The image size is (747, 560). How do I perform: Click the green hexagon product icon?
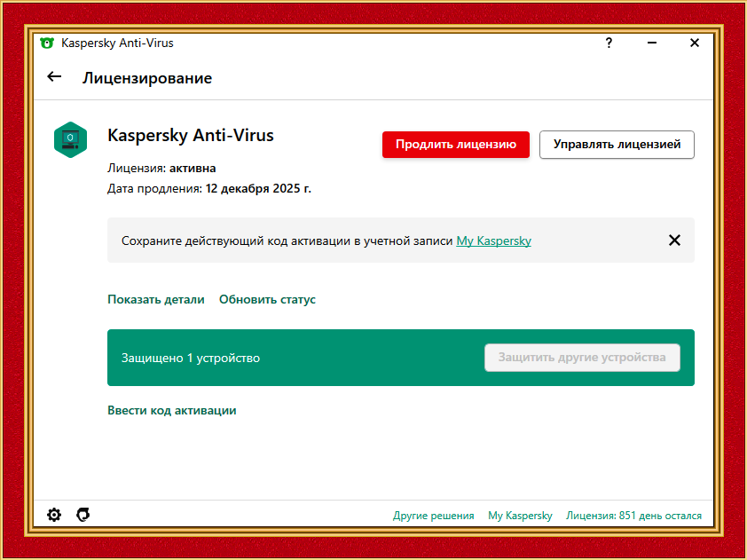70,139
